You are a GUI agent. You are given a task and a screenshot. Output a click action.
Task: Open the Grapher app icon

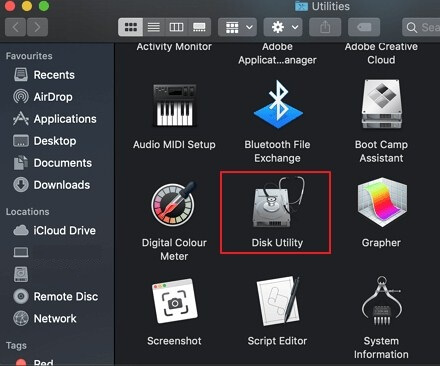point(382,202)
